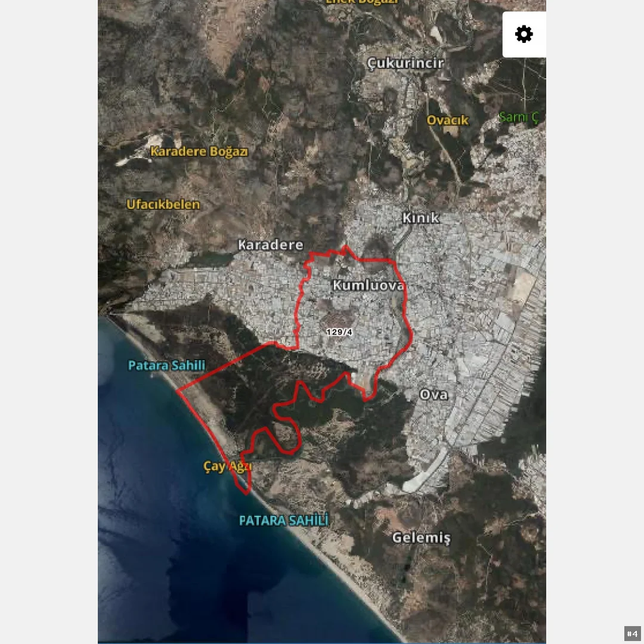Click the Kumluova place label
The height and width of the screenshot is (644, 644).
click(x=369, y=285)
